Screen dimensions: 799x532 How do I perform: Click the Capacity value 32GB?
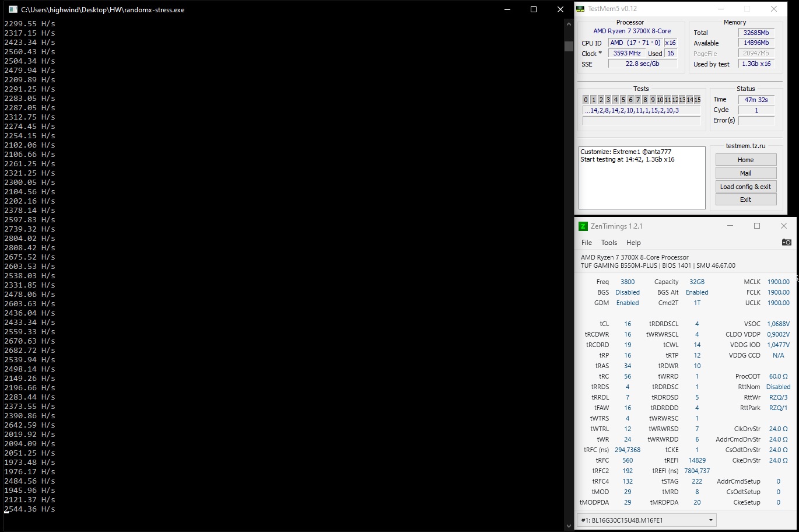[x=697, y=282]
